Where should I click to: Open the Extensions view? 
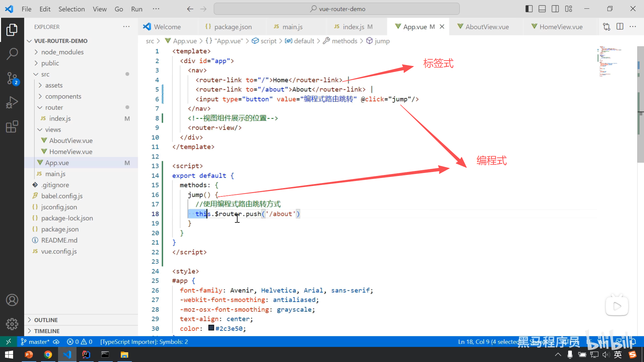12,127
